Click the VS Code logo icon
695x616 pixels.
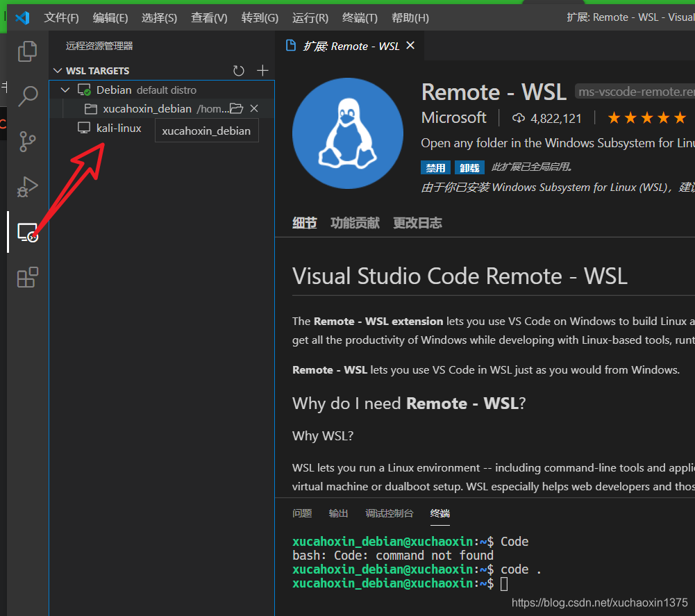tap(22, 18)
